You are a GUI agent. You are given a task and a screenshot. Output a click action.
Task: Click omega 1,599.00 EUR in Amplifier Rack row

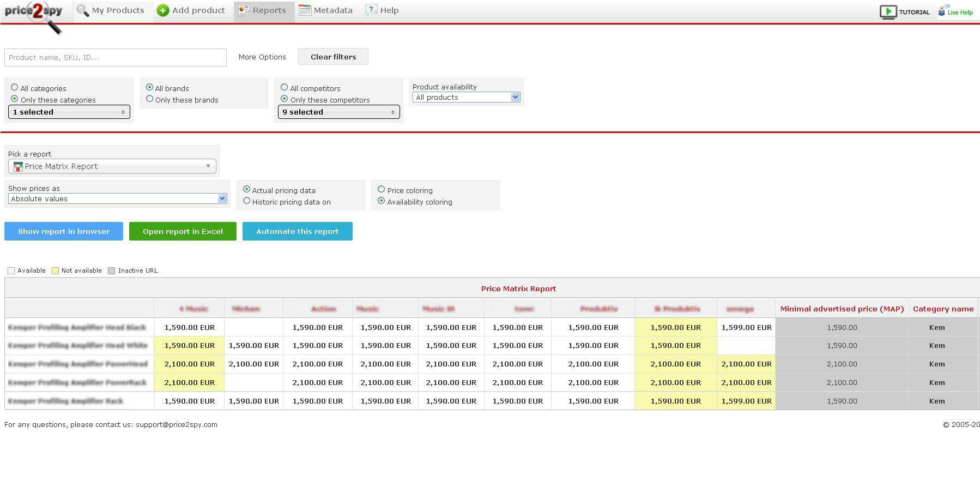coord(746,401)
